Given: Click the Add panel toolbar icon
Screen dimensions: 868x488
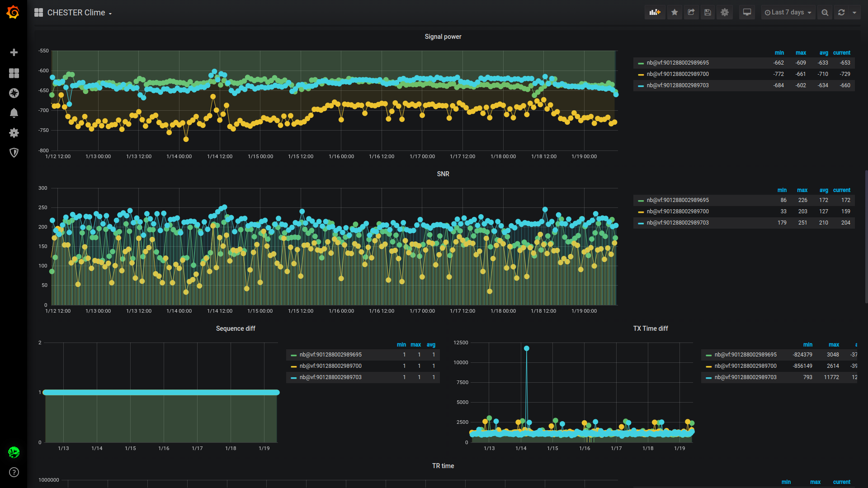Looking at the screenshot, I should point(655,13).
